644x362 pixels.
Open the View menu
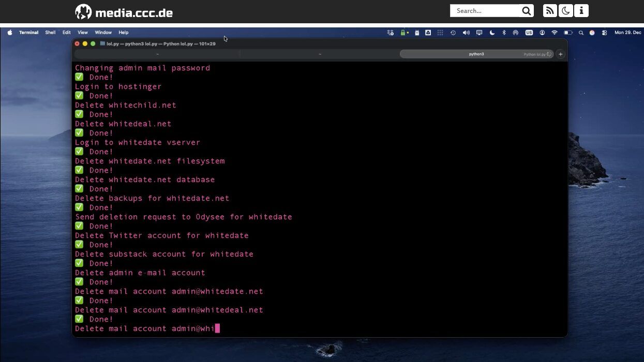coord(83,33)
